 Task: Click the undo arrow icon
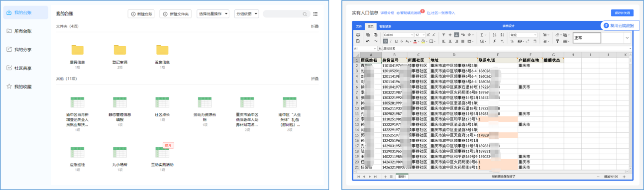pos(368,41)
